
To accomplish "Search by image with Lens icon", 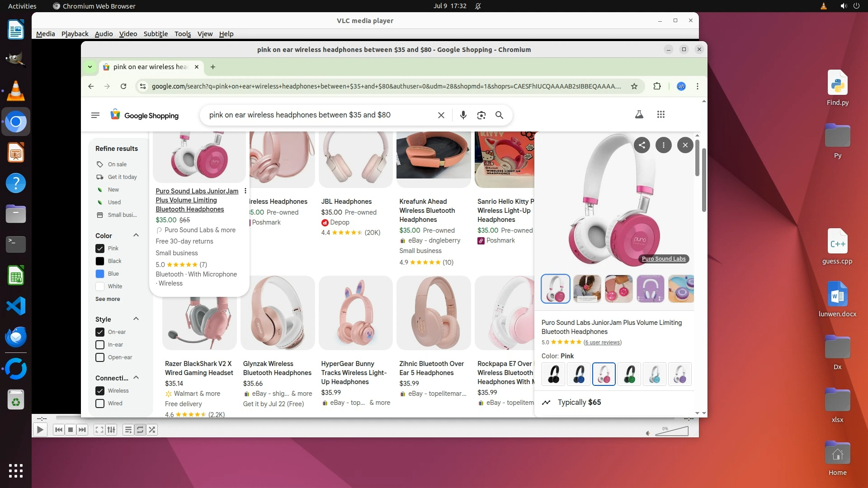I will pos(481,115).
